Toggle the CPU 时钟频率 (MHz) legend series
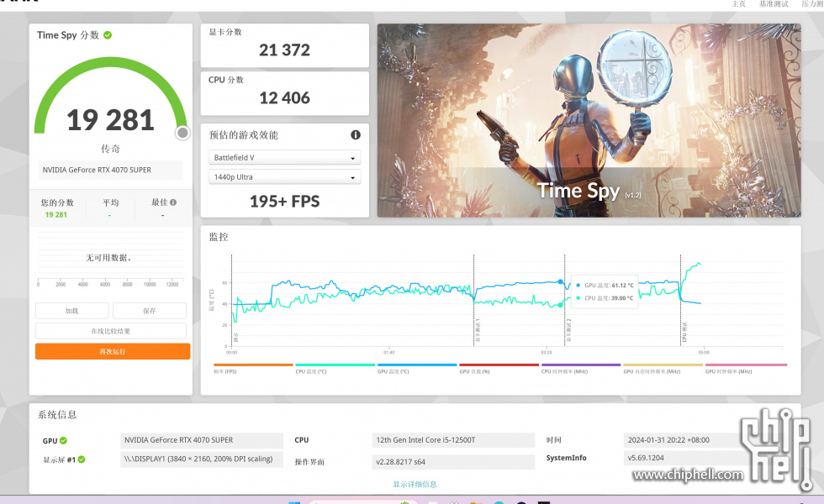The image size is (824, 504). click(581, 368)
